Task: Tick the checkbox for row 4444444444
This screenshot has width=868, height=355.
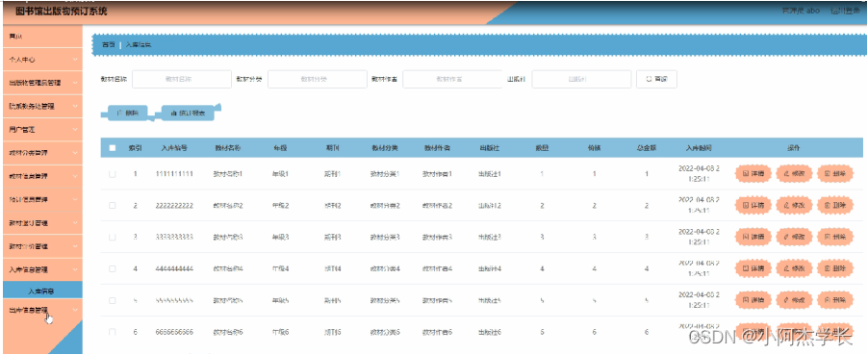Action: point(113,268)
